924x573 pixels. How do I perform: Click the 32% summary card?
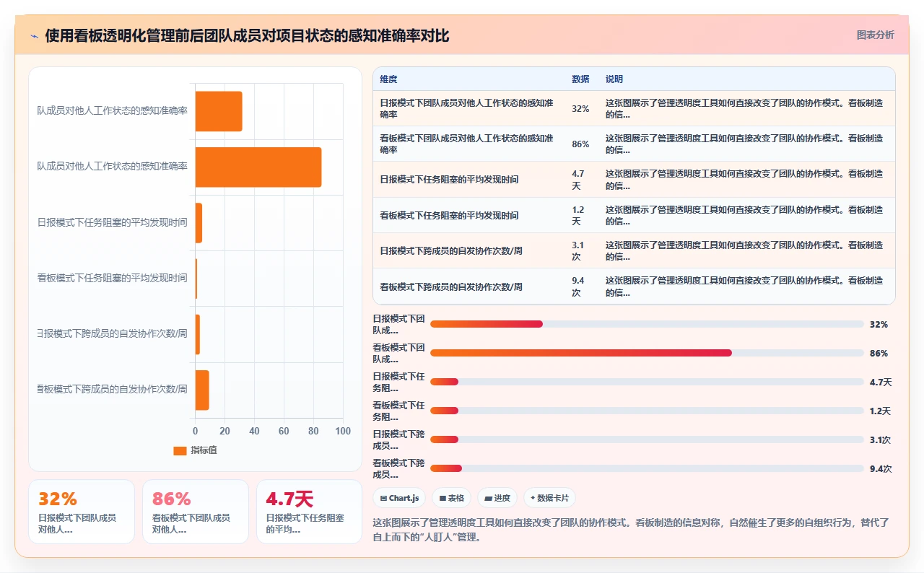82,512
